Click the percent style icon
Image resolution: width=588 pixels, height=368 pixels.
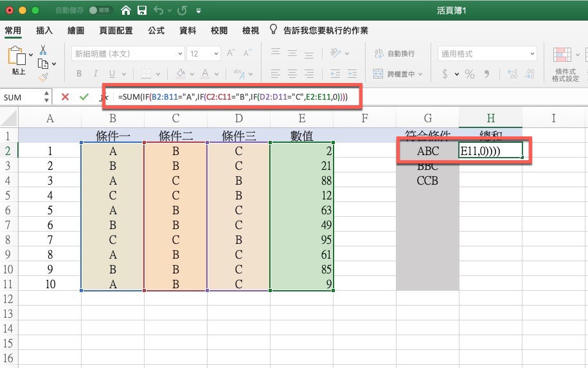(469, 74)
